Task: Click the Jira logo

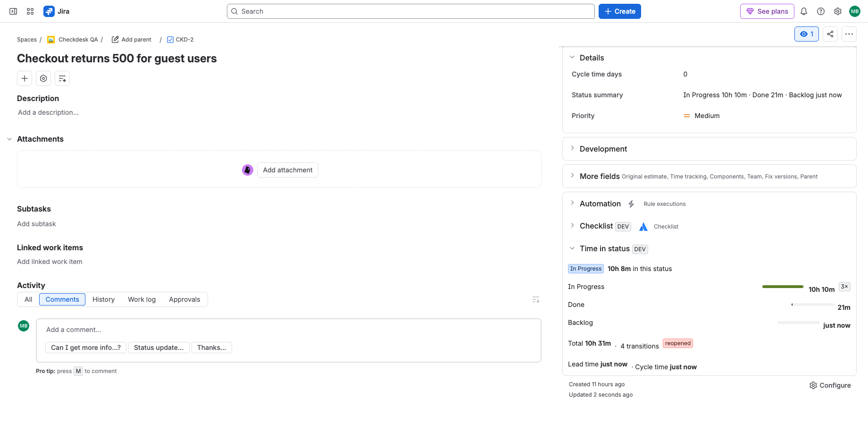Action: (56, 11)
